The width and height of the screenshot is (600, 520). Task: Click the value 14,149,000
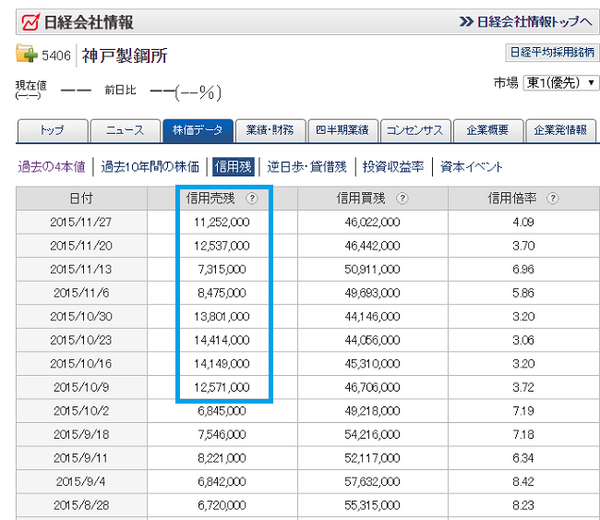pyautogui.click(x=222, y=364)
